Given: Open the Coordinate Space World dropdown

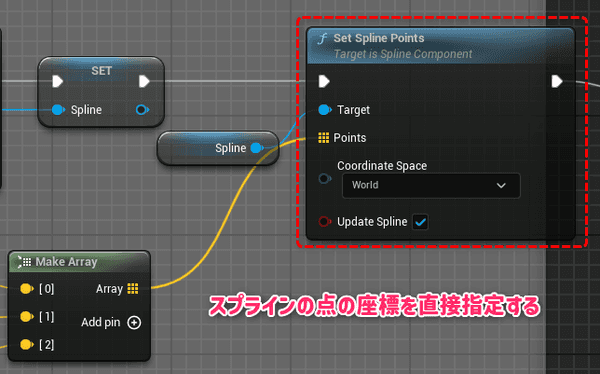Looking at the screenshot, I should pyautogui.click(x=431, y=185).
